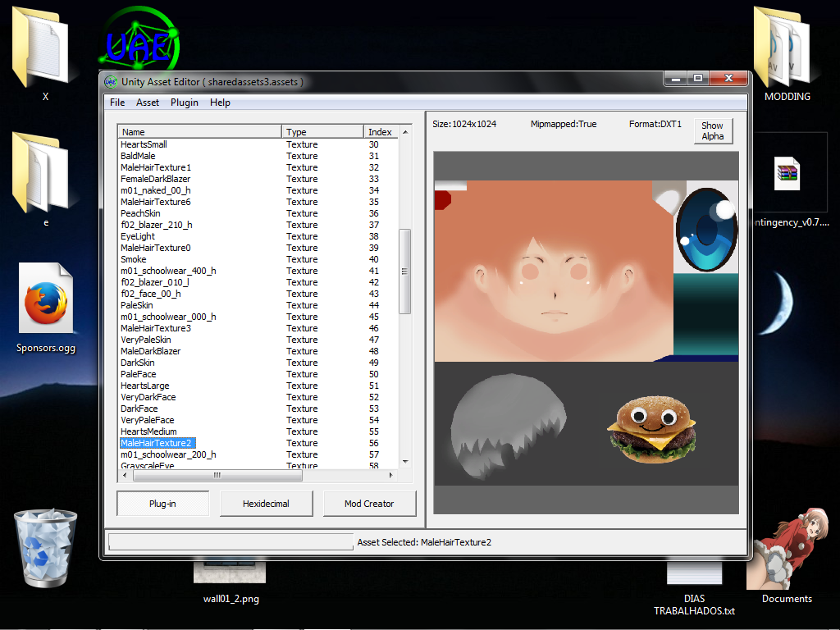
Task: Click the horizontal scroll left arrow
Action: [x=125, y=475]
